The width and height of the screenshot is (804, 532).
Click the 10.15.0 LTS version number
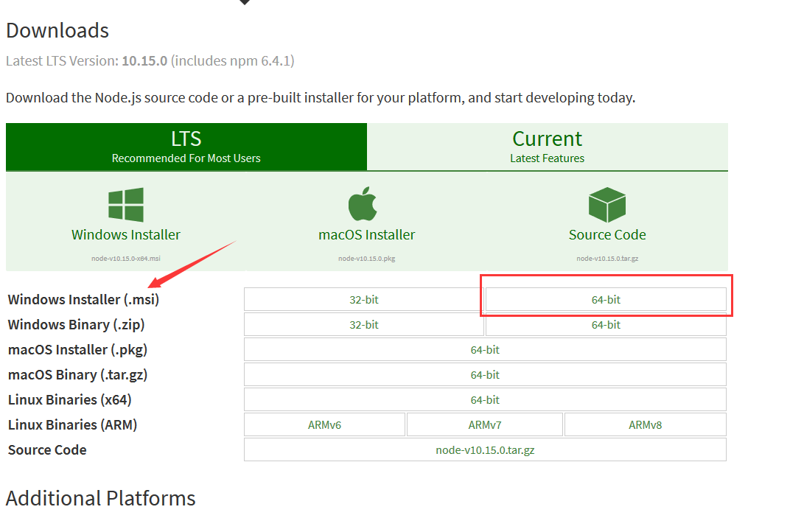[144, 61]
